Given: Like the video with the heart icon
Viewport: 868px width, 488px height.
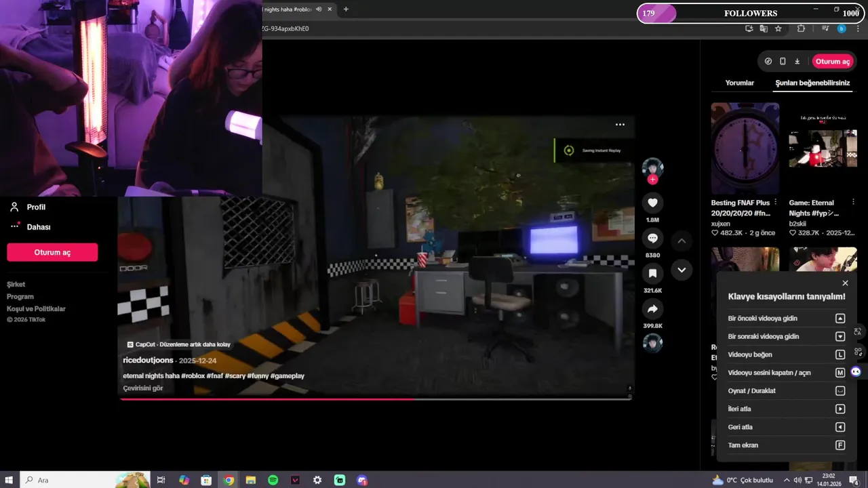Looking at the screenshot, I should click(652, 203).
